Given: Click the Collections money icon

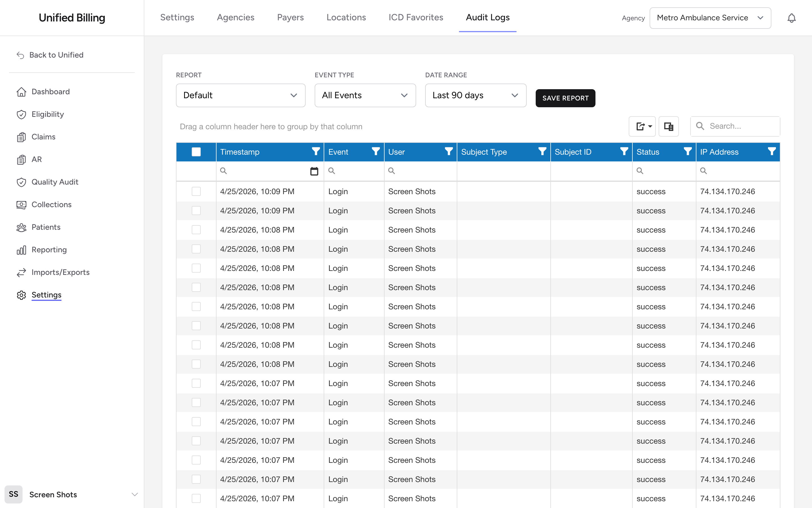Looking at the screenshot, I should pyautogui.click(x=21, y=205).
